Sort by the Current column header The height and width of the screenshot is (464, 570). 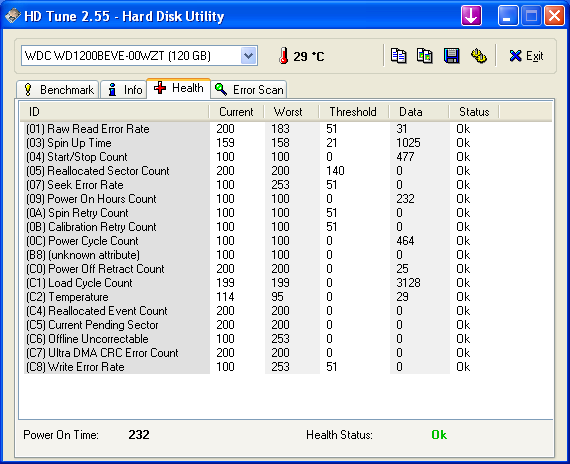[236, 112]
